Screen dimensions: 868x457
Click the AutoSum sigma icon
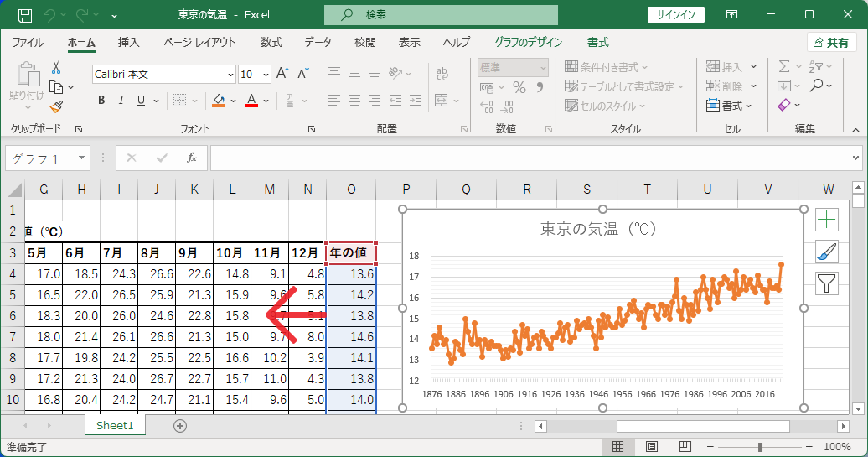click(x=784, y=67)
